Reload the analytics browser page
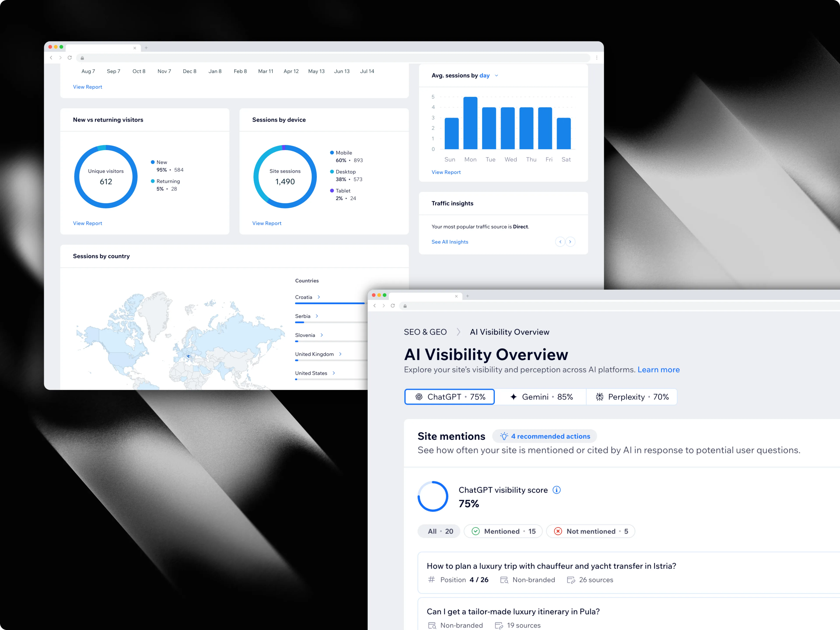The width and height of the screenshot is (840, 630). point(70,58)
